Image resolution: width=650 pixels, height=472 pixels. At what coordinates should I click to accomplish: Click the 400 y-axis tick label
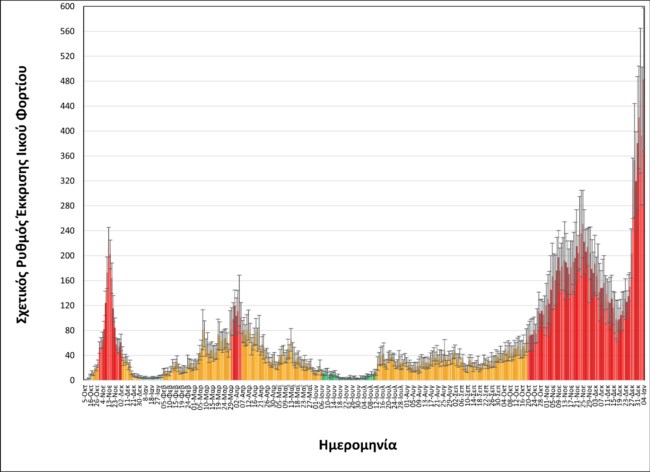click(x=67, y=131)
